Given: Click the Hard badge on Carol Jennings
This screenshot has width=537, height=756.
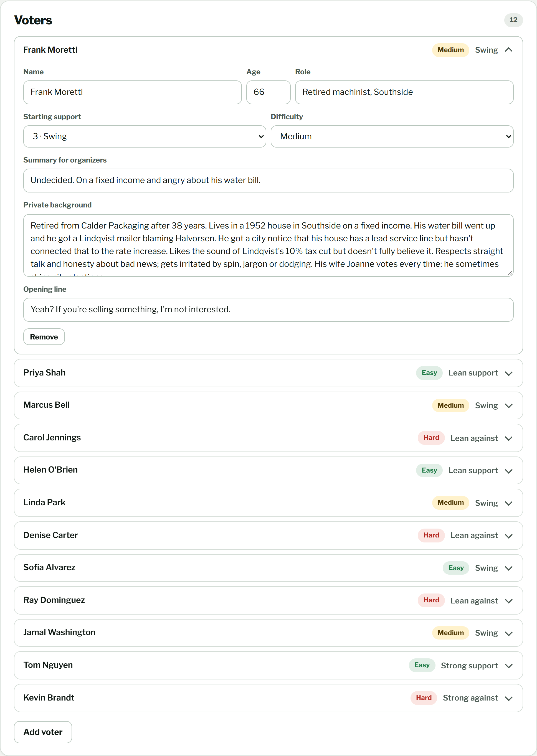Looking at the screenshot, I should [431, 438].
